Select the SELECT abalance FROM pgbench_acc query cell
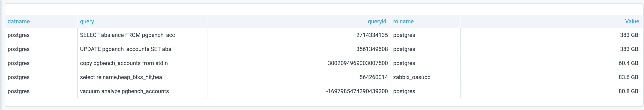 (127, 35)
